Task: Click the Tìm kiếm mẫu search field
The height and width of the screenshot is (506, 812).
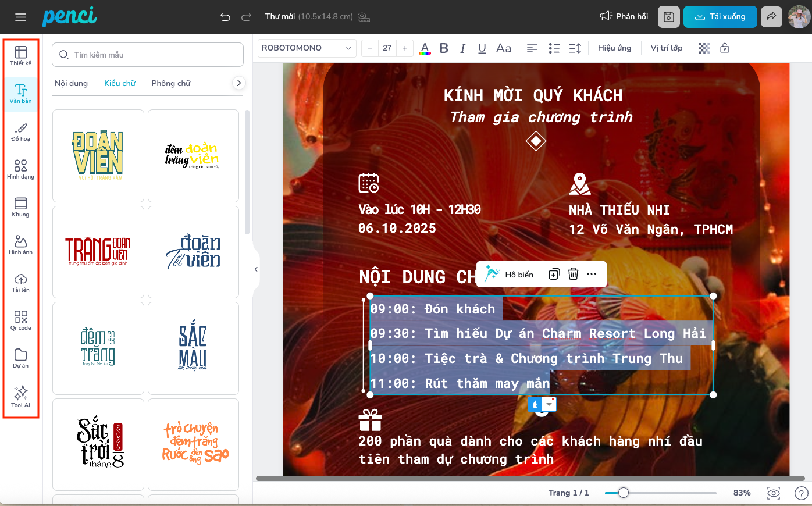Action: tap(148, 55)
